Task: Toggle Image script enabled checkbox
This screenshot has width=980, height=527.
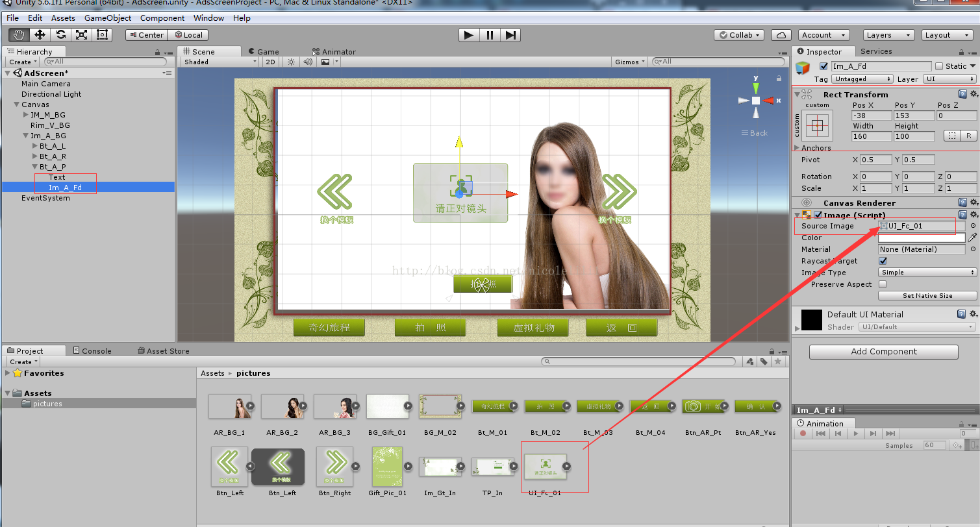Action: coord(819,215)
